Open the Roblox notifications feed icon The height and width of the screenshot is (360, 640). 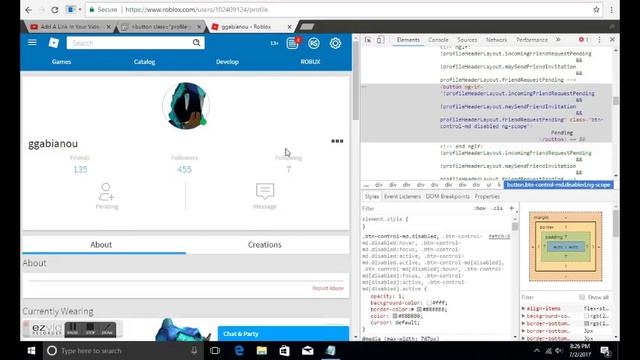293,43
